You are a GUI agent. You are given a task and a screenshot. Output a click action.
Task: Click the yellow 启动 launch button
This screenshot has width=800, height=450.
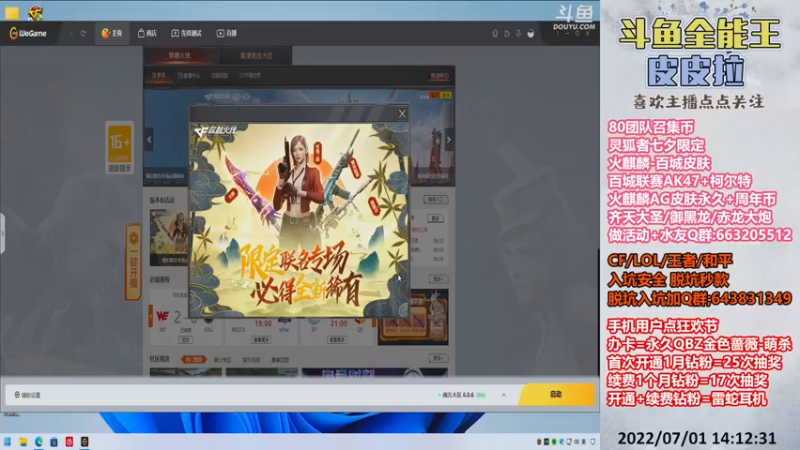tap(557, 394)
